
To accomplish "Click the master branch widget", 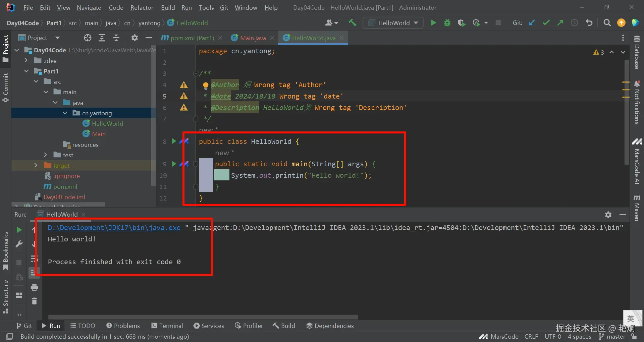I will pyautogui.click(x=612, y=337).
